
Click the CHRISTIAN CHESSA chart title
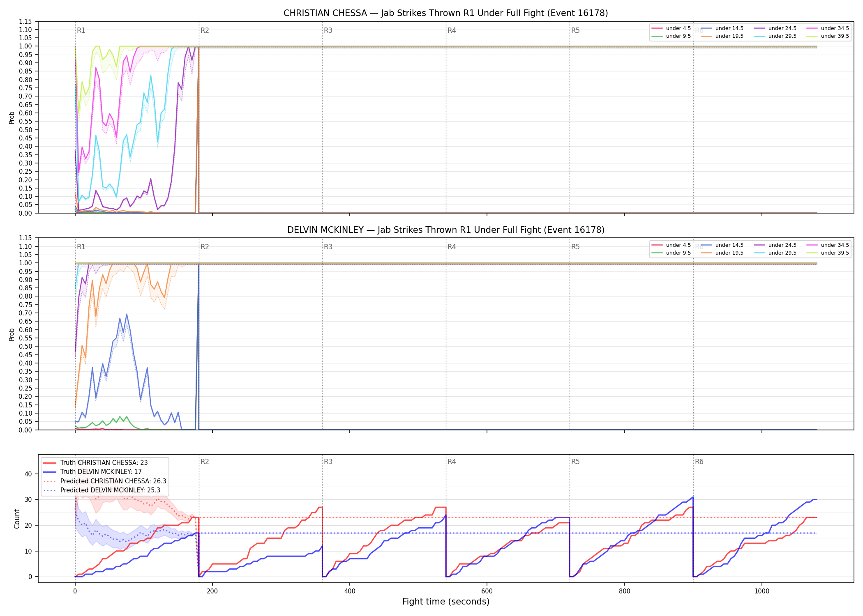(x=445, y=13)
